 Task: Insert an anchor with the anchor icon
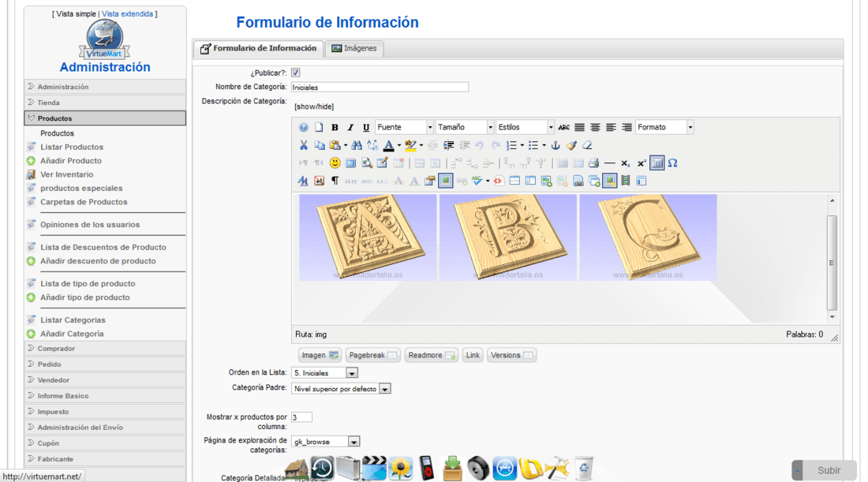click(x=556, y=145)
